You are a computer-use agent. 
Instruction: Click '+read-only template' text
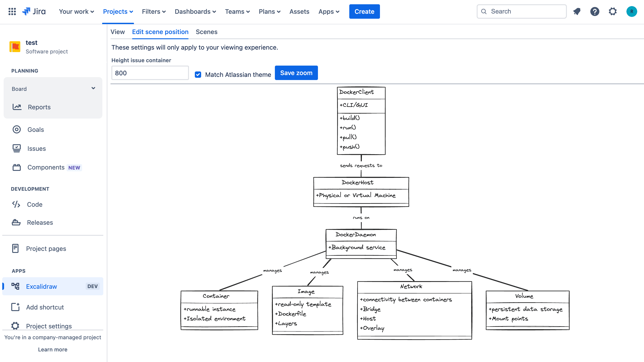click(303, 304)
